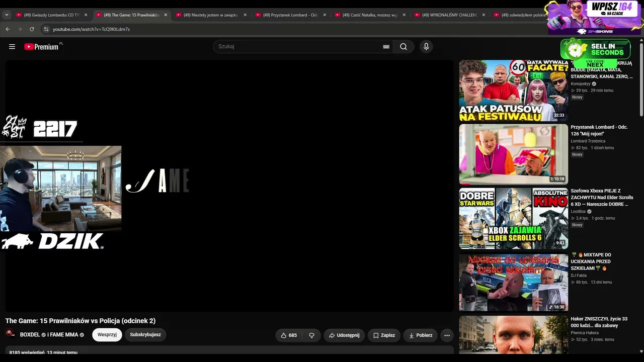This screenshot has width=644, height=362.
Task: Dislike the video with thumbs-down button
Action: tap(311, 335)
